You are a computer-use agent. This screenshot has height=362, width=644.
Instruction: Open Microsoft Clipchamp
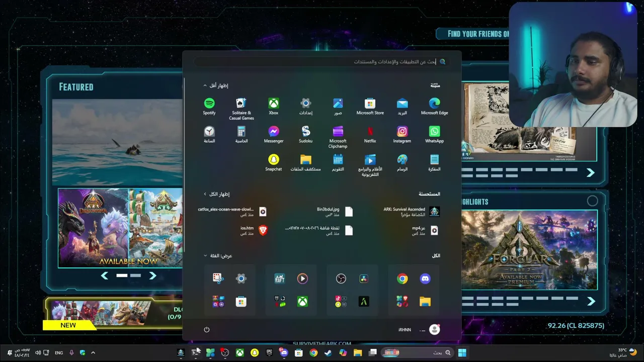(338, 137)
